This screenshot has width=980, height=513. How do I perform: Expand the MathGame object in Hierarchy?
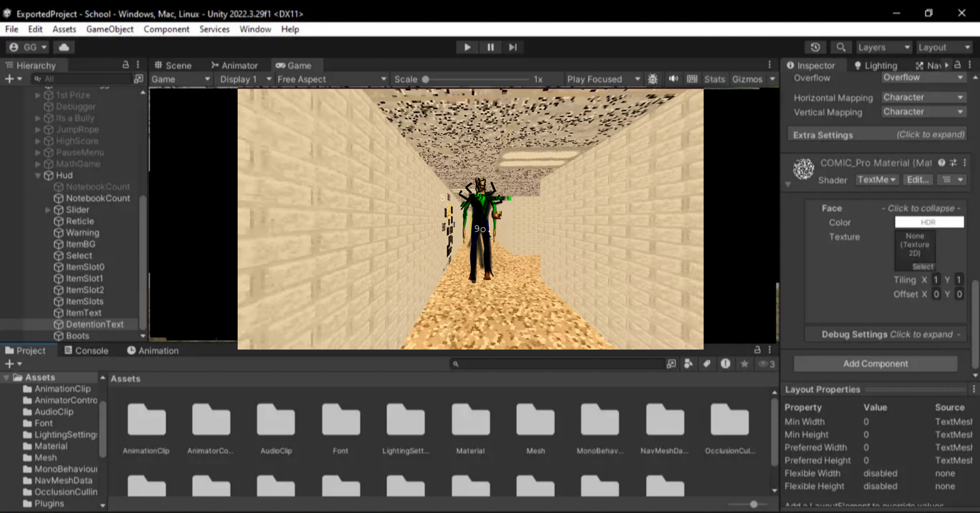[x=38, y=164]
